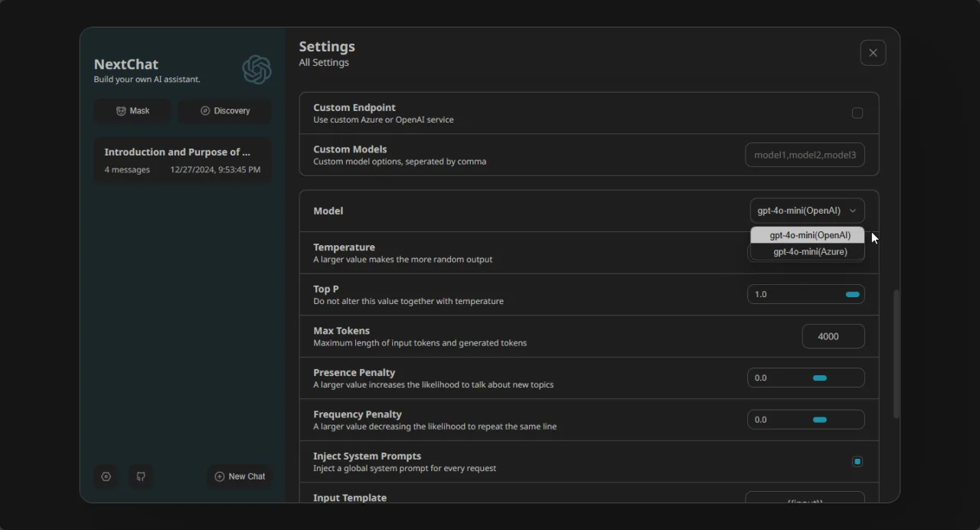Click the chevron arrow of the Model dropdown
980x530 pixels.
(853, 211)
